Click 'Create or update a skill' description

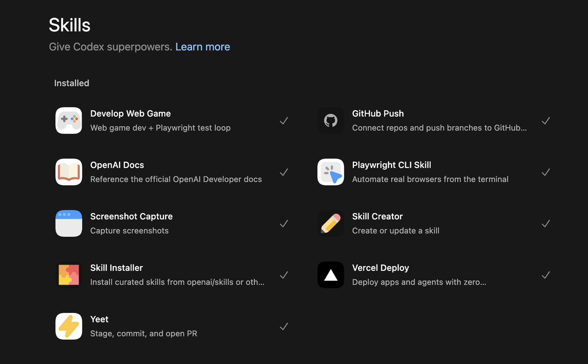coord(396,231)
